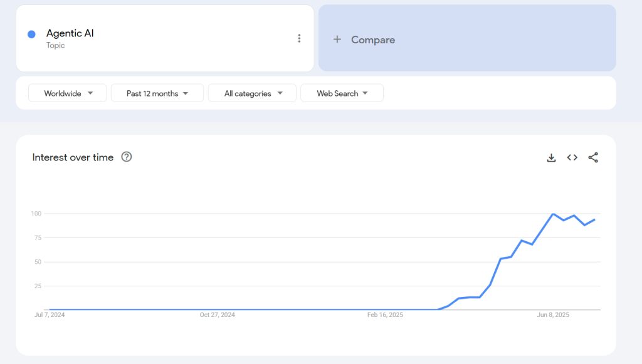This screenshot has width=642, height=364.
Task: Expand the Worldwide region dropdown
Action: (x=68, y=93)
